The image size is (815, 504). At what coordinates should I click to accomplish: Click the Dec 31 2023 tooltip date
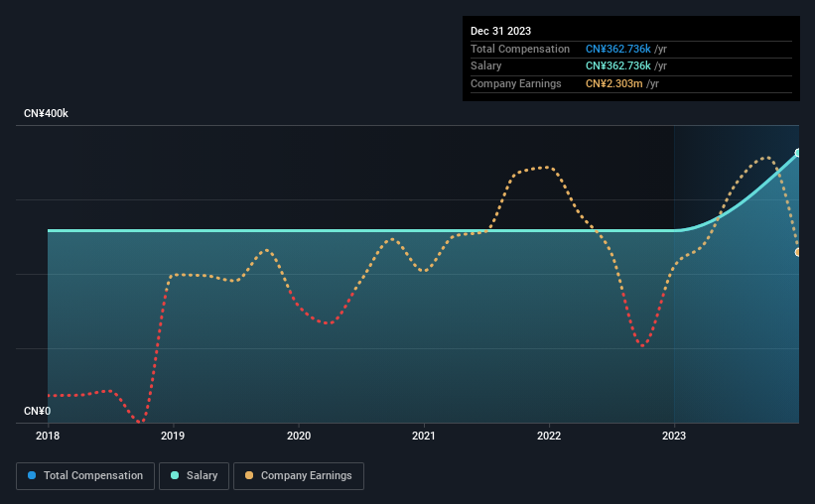point(500,31)
